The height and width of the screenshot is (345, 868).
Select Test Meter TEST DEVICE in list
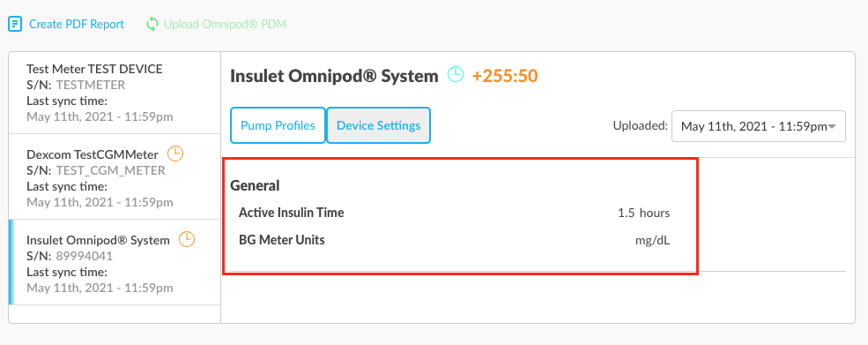pyautogui.click(x=115, y=94)
